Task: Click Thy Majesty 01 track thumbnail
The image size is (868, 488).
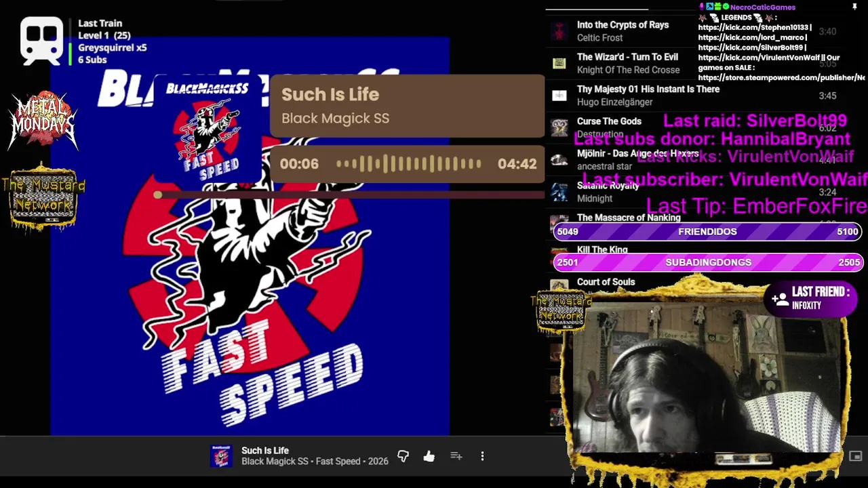Action: point(559,96)
